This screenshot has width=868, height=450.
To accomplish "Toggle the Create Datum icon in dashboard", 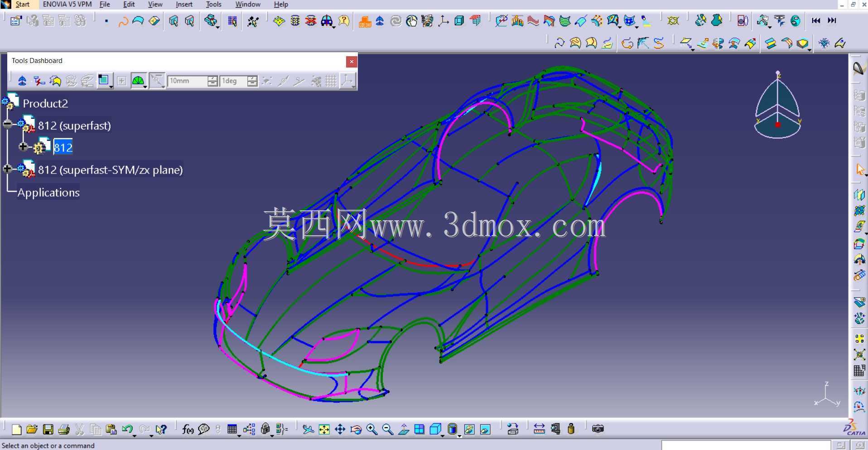I will coord(39,81).
